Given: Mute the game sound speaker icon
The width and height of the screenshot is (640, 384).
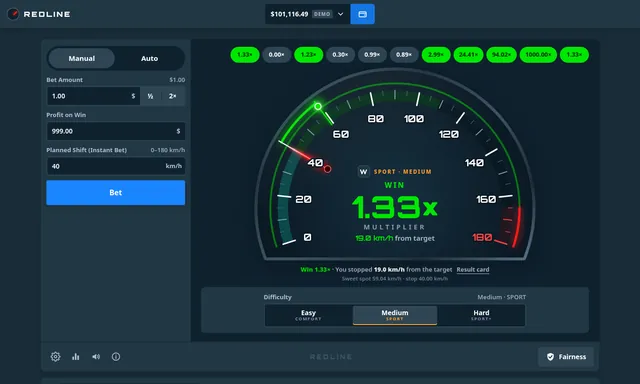Looking at the screenshot, I should click(96, 357).
